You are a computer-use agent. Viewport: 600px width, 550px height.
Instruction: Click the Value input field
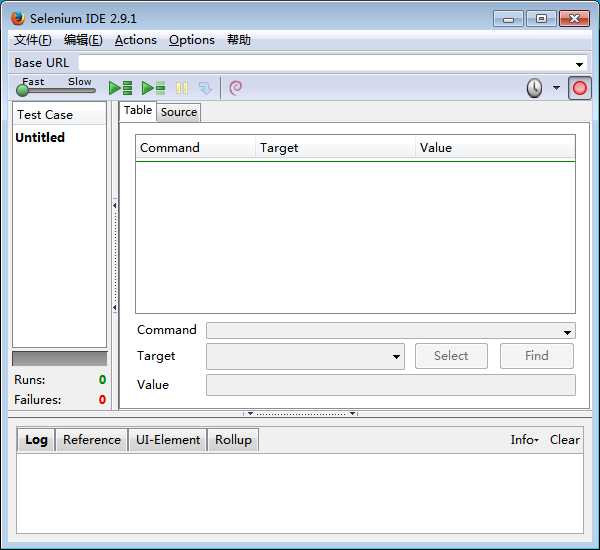pos(391,385)
